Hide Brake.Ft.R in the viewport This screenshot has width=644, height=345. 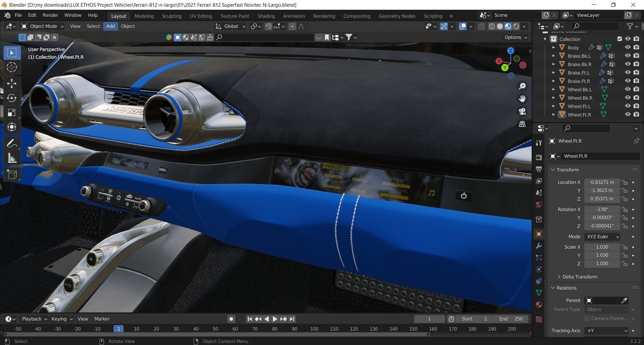[628, 81]
